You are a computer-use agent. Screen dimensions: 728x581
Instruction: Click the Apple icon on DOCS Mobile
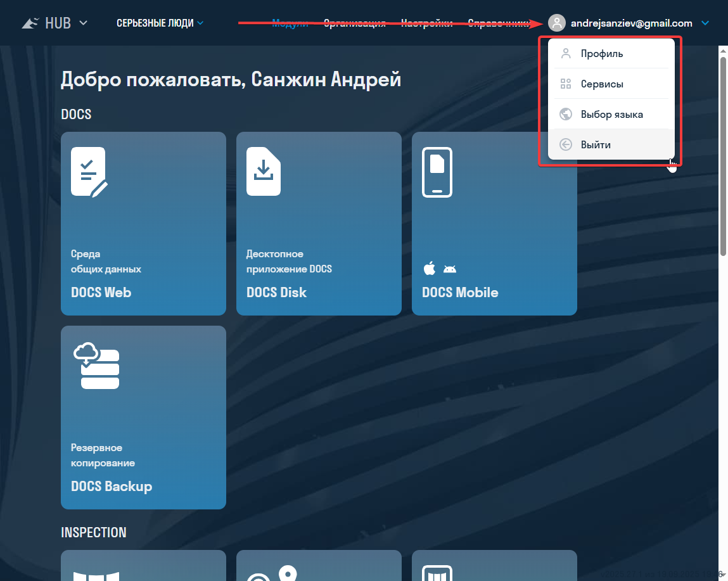pyautogui.click(x=430, y=269)
